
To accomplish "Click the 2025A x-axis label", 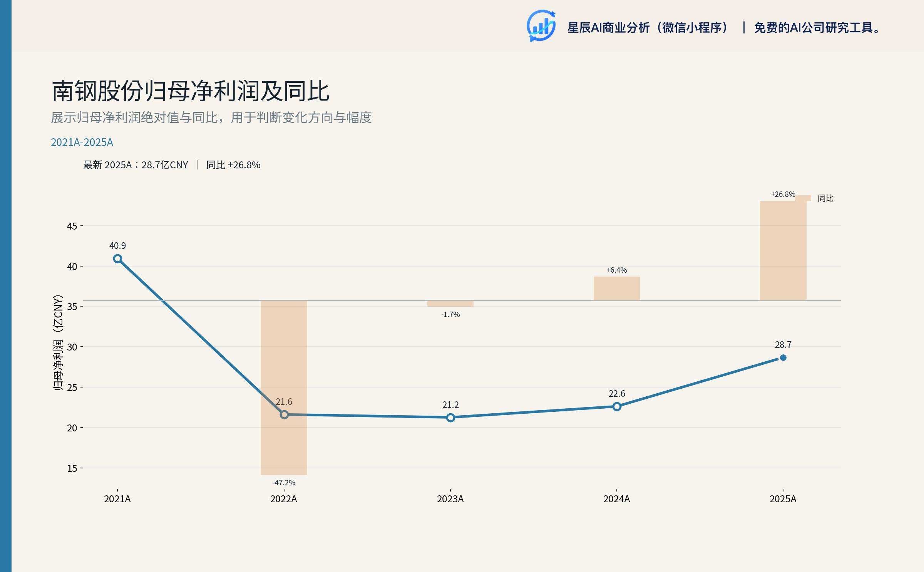I will 783,499.
